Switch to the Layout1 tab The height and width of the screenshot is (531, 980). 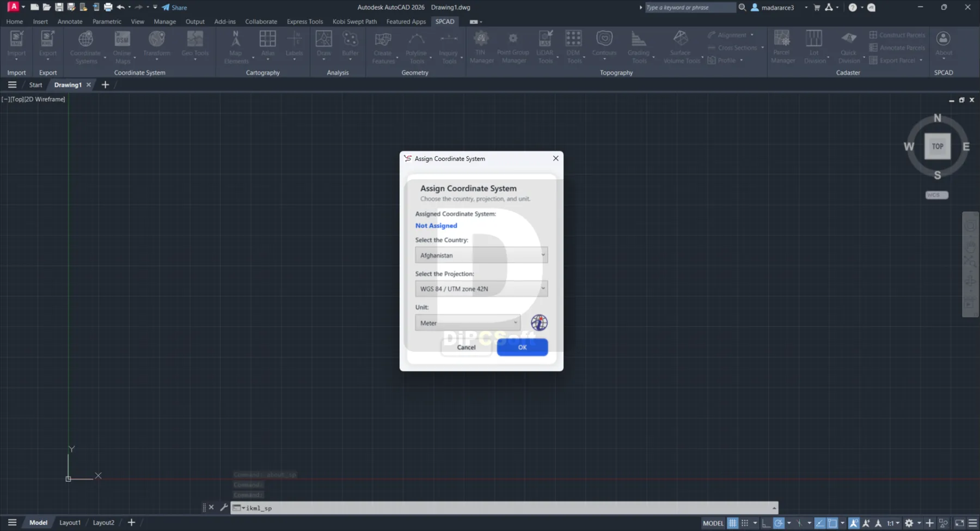(x=70, y=523)
